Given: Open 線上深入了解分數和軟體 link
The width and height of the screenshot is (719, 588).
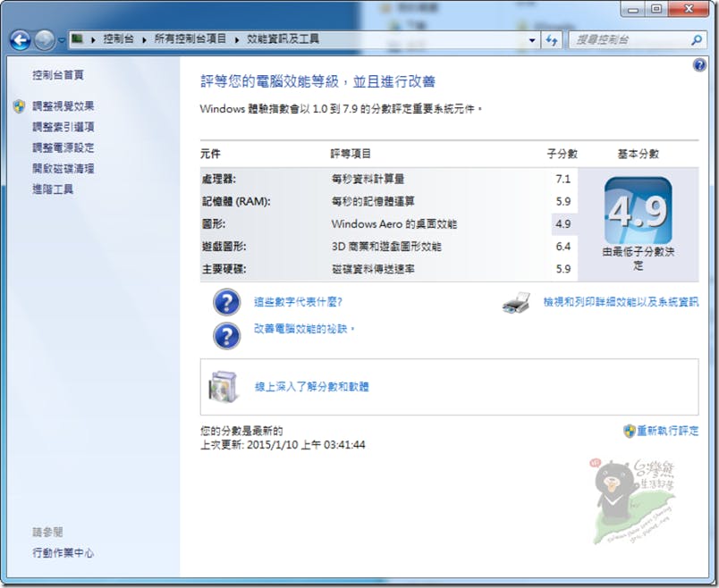Looking at the screenshot, I should pos(312,387).
